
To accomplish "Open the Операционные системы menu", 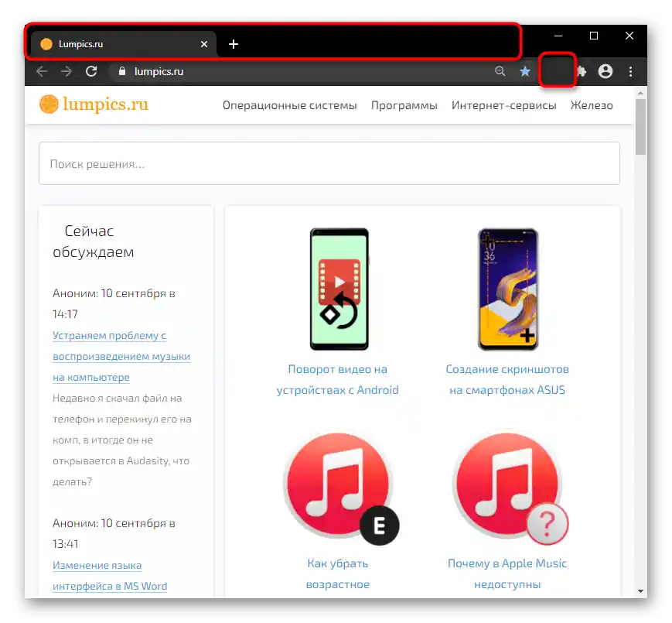I will [290, 105].
